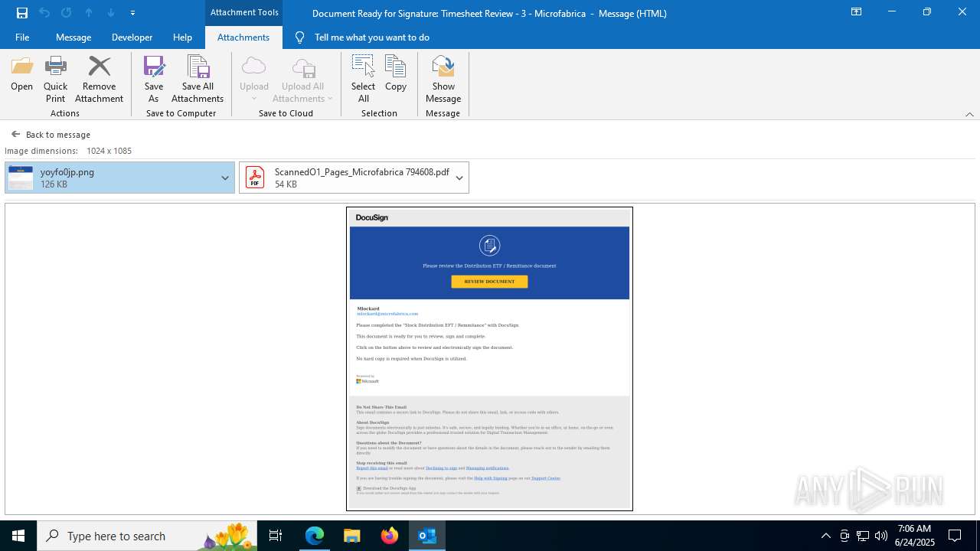Image resolution: width=980 pixels, height=551 pixels.
Task: Click the Undo arrow in title bar
Action: coord(44,13)
